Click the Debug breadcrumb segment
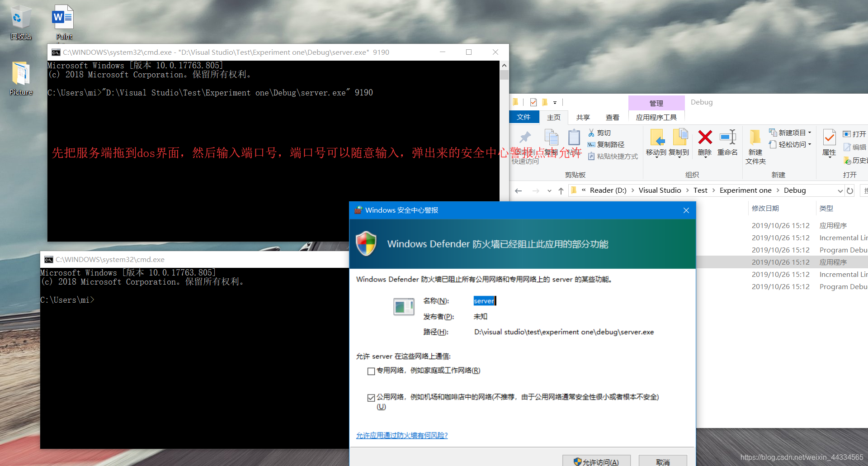Image resolution: width=868 pixels, height=466 pixels. (x=795, y=190)
